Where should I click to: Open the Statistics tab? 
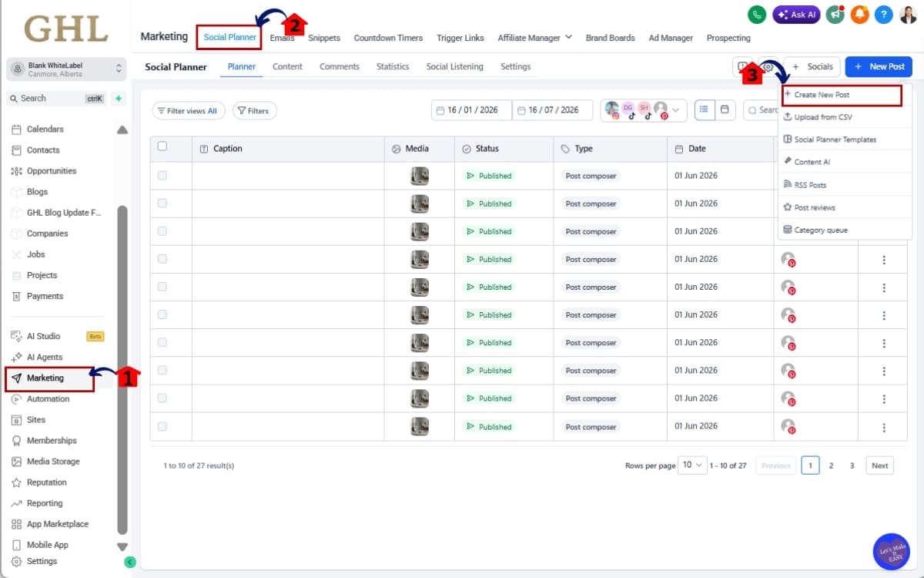coord(393,67)
